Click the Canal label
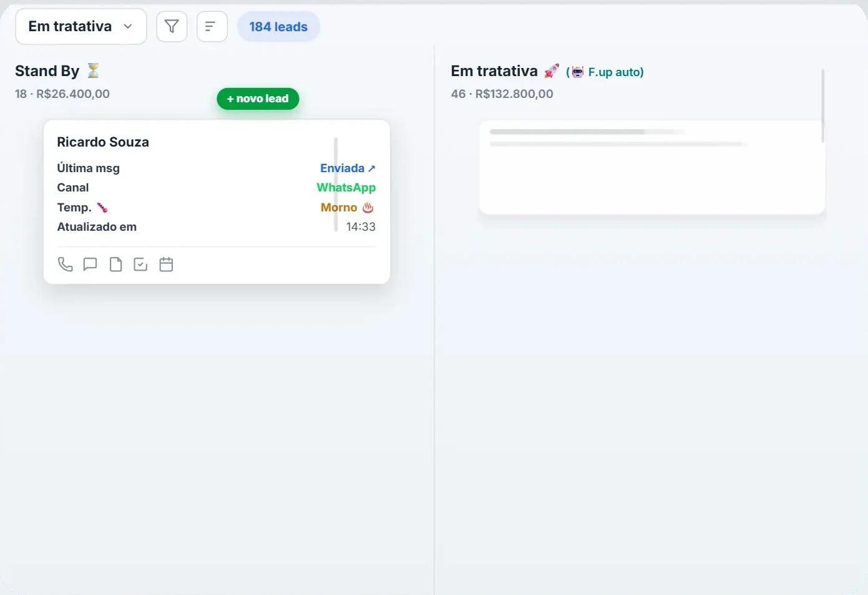 (x=73, y=188)
